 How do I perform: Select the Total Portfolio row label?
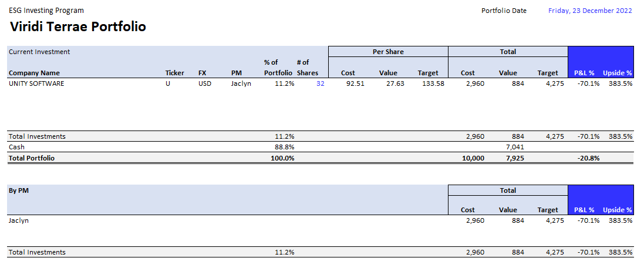pyautogui.click(x=32, y=158)
